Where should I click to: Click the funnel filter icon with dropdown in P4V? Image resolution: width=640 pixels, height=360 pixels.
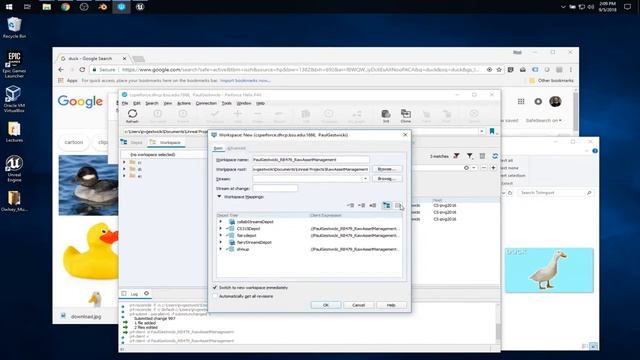(470, 156)
